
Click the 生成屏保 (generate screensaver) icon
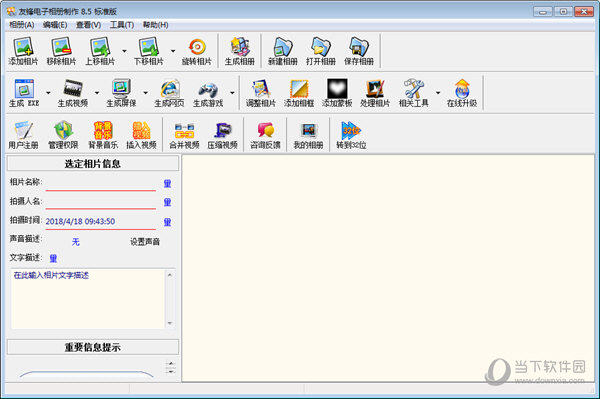(121, 93)
